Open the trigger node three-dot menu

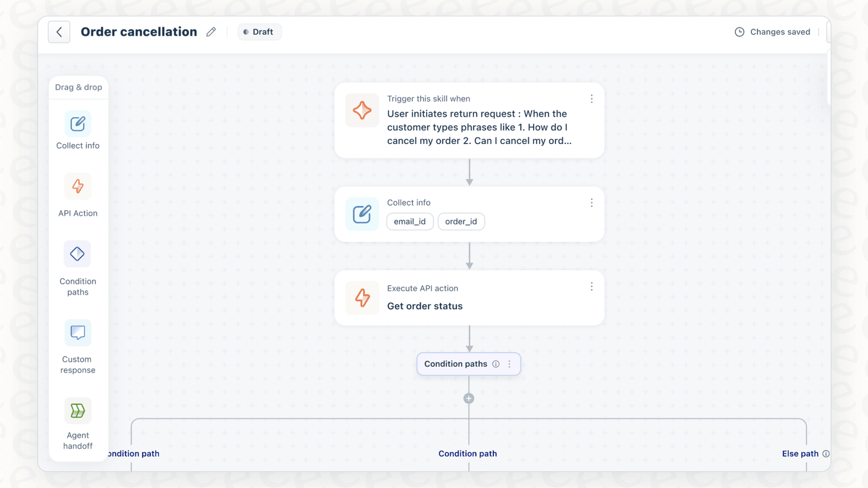tap(592, 99)
